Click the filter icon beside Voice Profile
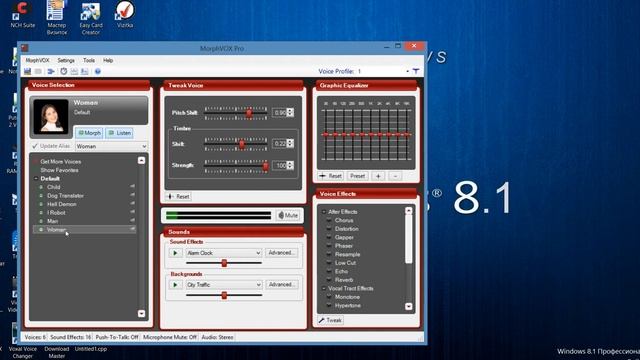This screenshot has width=640, height=360. click(x=416, y=71)
